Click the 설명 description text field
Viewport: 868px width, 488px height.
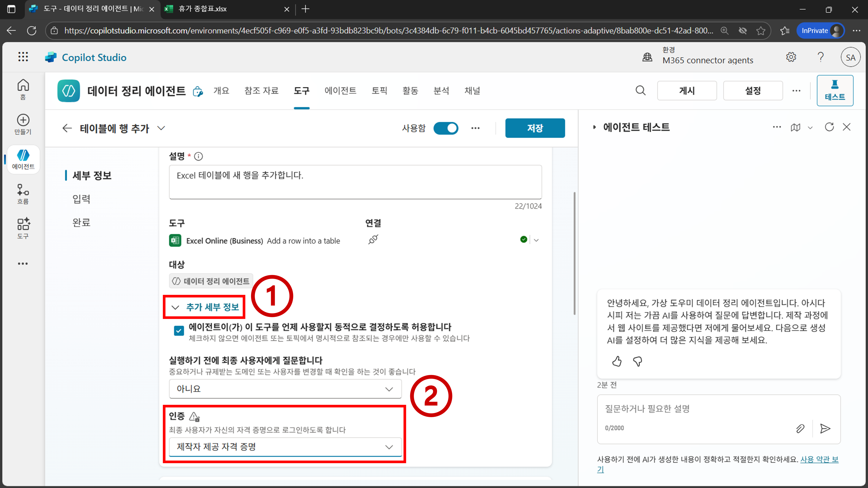355,182
